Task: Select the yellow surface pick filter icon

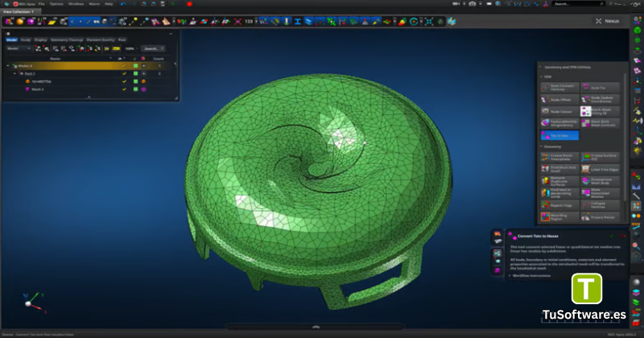Action: point(52,22)
